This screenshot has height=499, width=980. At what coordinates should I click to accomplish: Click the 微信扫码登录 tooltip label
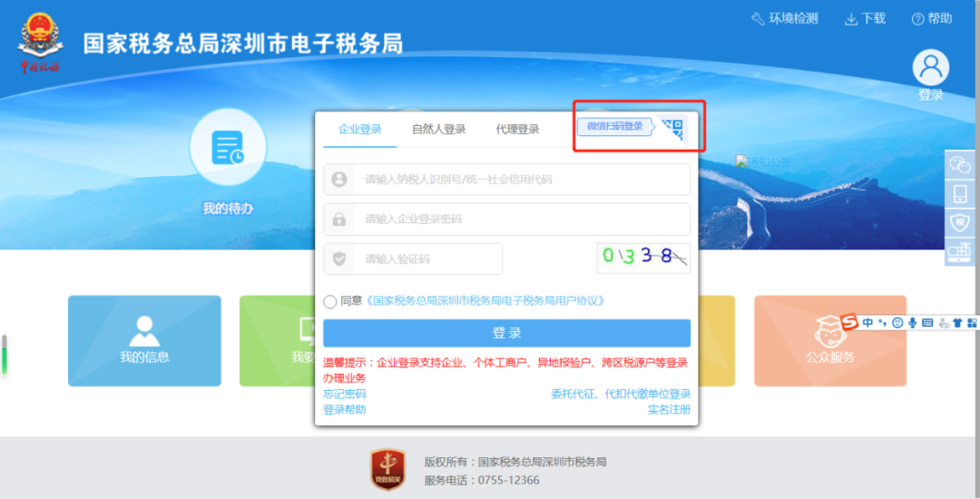pos(615,126)
